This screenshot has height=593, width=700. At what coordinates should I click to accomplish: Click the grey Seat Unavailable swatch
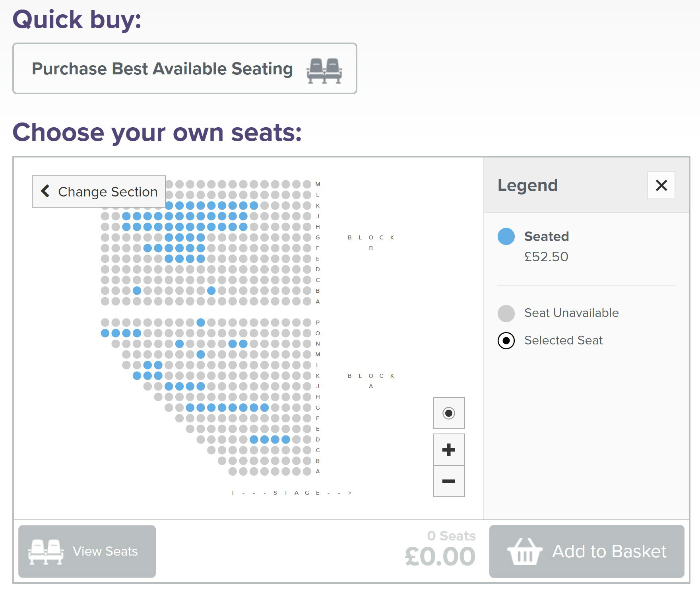coord(506,313)
